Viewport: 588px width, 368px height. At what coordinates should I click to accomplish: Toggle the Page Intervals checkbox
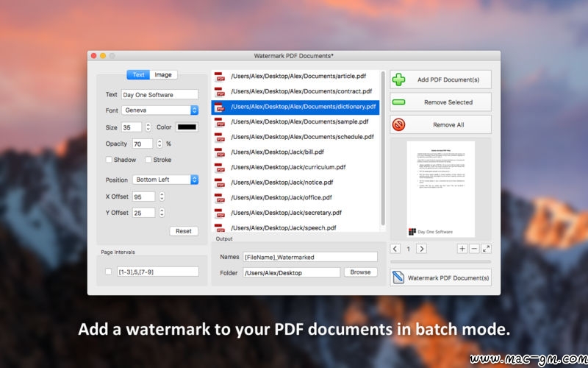tap(109, 272)
